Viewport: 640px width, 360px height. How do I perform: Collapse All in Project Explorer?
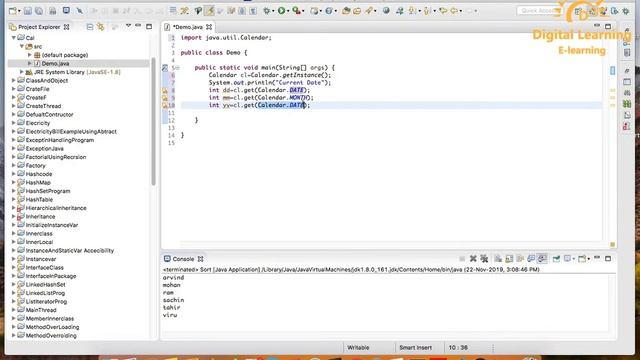tap(89, 27)
